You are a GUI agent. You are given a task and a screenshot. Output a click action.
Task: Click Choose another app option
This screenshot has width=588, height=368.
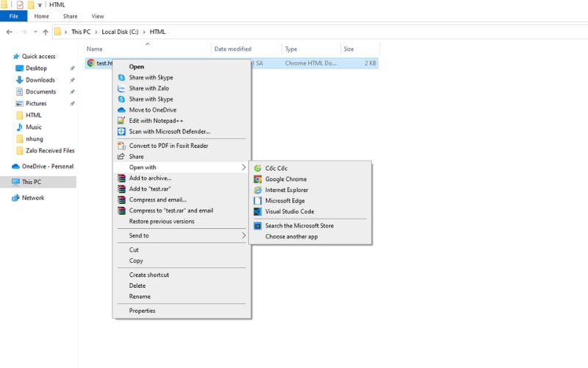click(291, 237)
